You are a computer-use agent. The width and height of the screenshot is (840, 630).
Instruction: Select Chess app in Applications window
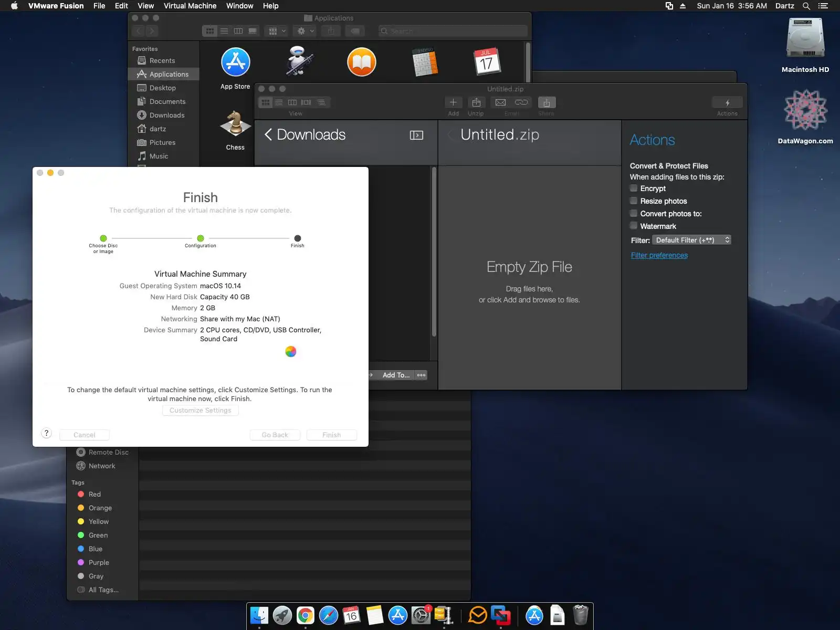tap(235, 125)
